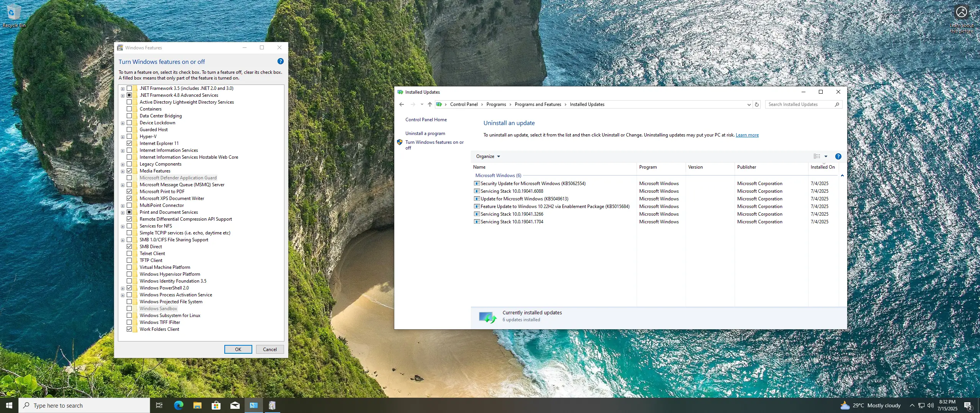Screen dimensions: 980x413
Task: Click Programs and Features in the breadcrumb
Action: tap(537, 104)
